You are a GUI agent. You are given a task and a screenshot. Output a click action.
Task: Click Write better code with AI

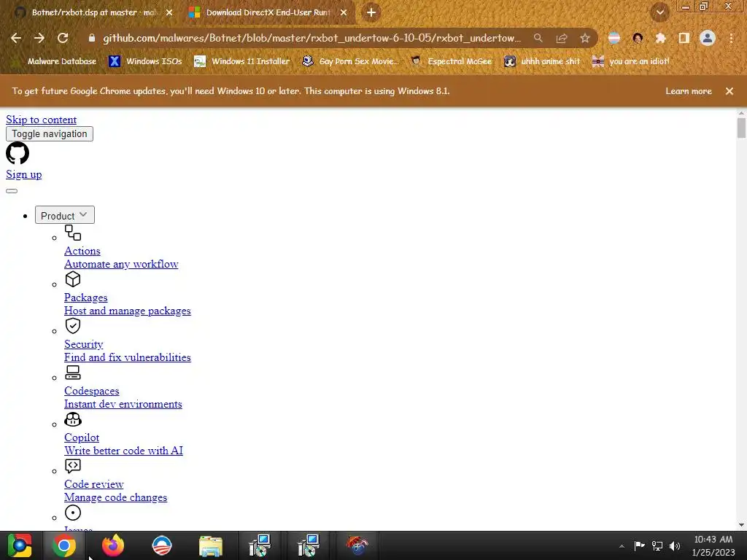click(123, 451)
